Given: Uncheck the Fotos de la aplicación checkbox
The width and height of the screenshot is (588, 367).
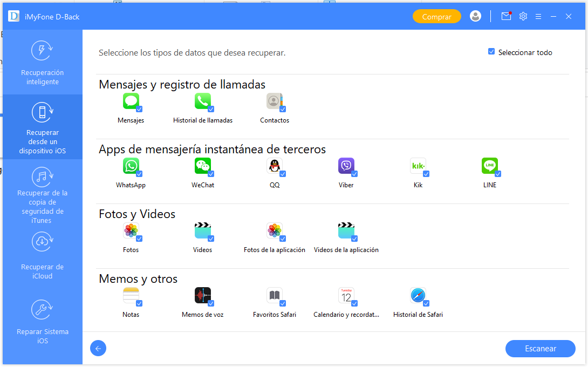Looking at the screenshot, I should (283, 239).
